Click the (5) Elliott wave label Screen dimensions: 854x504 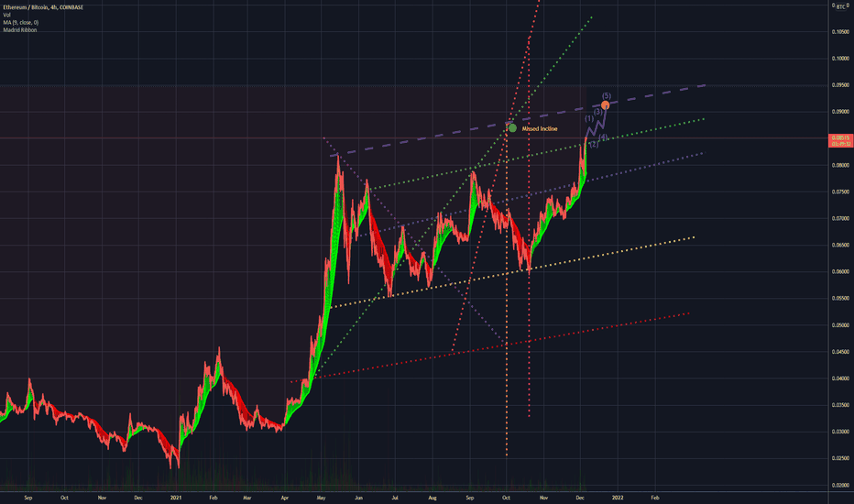[607, 96]
